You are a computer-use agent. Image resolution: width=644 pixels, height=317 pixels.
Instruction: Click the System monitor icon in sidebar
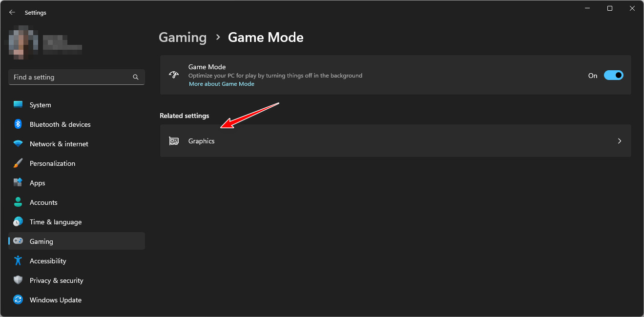point(18,105)
